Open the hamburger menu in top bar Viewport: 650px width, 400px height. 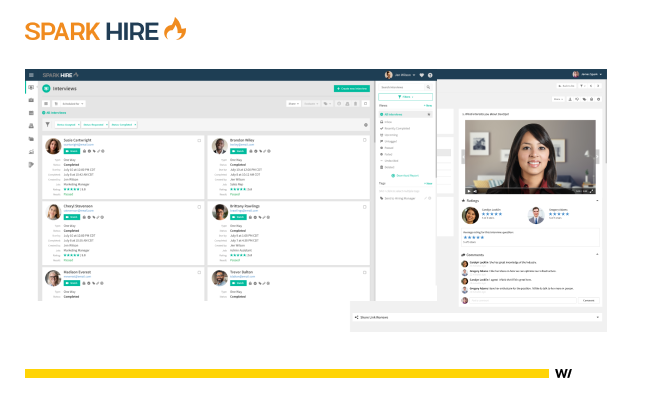point(31,75)
